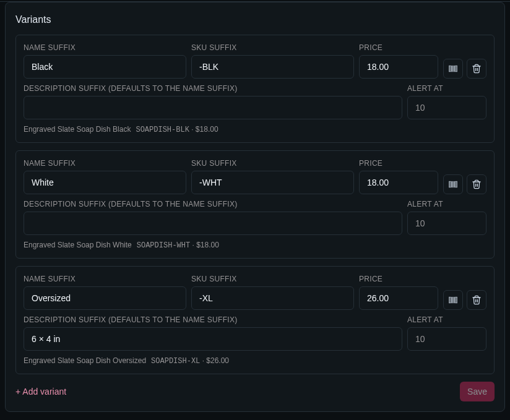Image resolution: width=510 pixels, height=420 pixels.
Task: Edit price field of Black variant
Action: pyautogui.click(x=398, y=67)
